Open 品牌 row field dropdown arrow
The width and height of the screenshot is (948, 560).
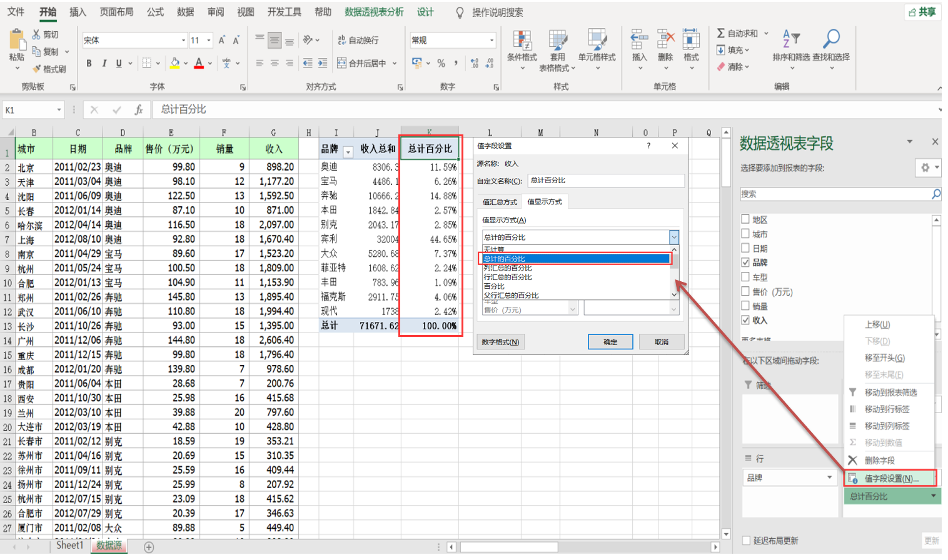click(x=830, y=477)
